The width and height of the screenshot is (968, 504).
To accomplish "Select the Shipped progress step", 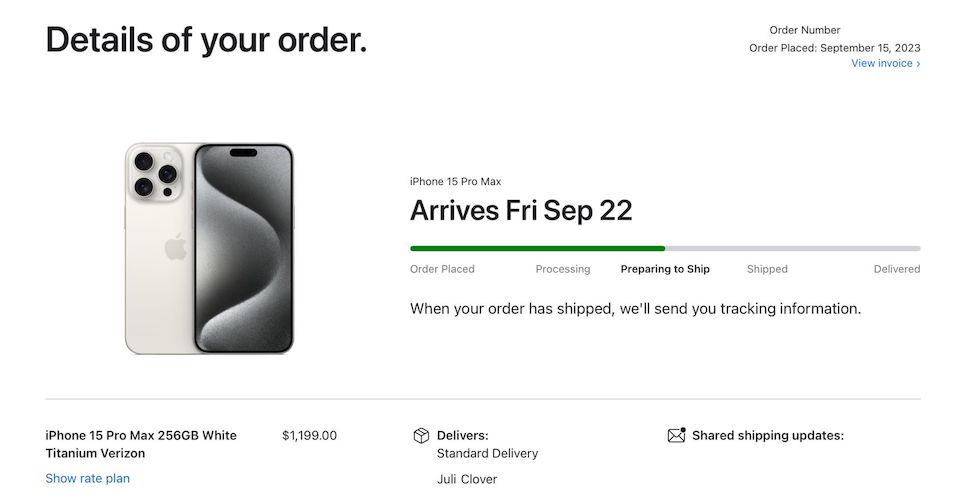I will (x=767, y=269).
